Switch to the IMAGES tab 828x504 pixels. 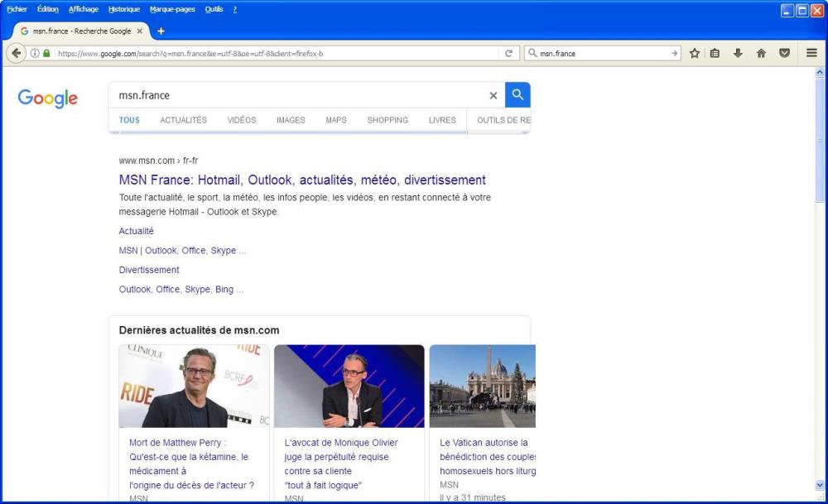coord(291,120)
